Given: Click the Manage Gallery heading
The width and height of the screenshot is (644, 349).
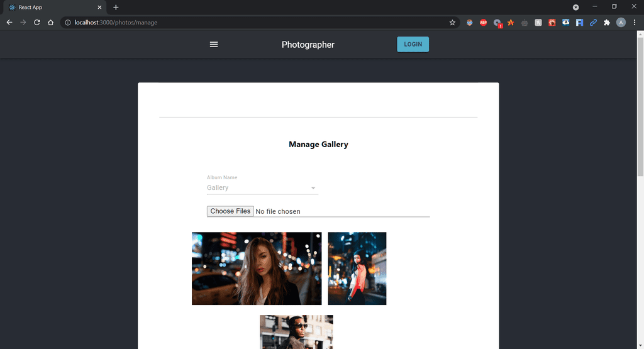Looking at the screenshot, I should point(318,144).
